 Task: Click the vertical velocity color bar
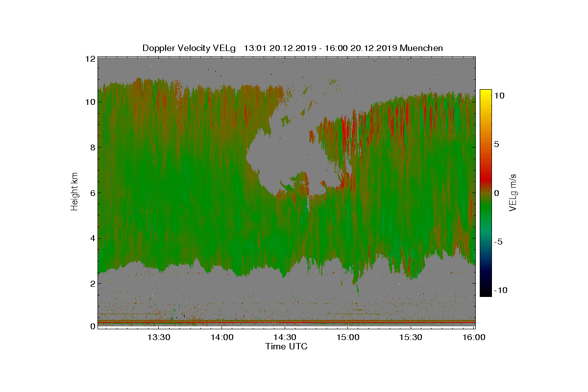click(x=486, y=193)
